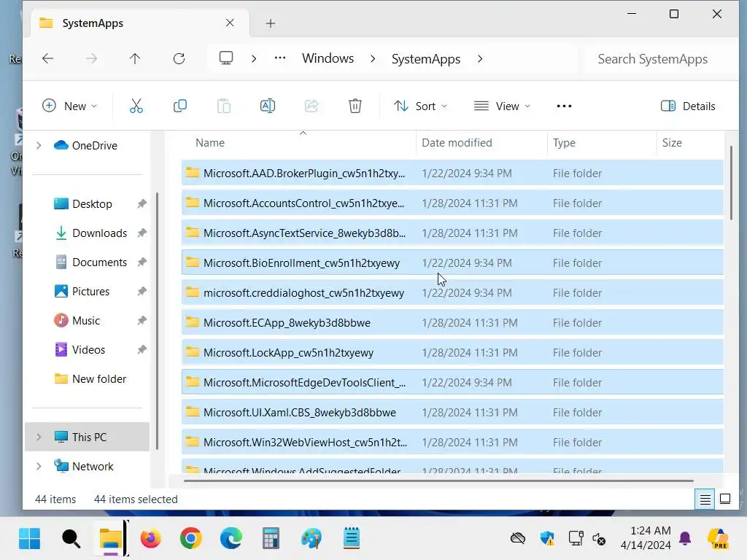Refresh the SystemApps folder view

179,58
